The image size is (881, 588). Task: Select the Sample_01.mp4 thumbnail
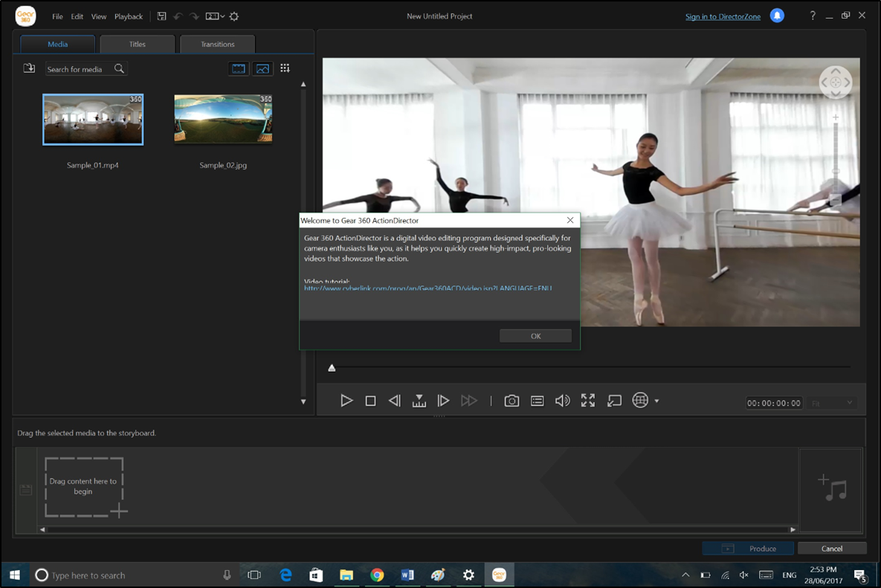(93, 119)
